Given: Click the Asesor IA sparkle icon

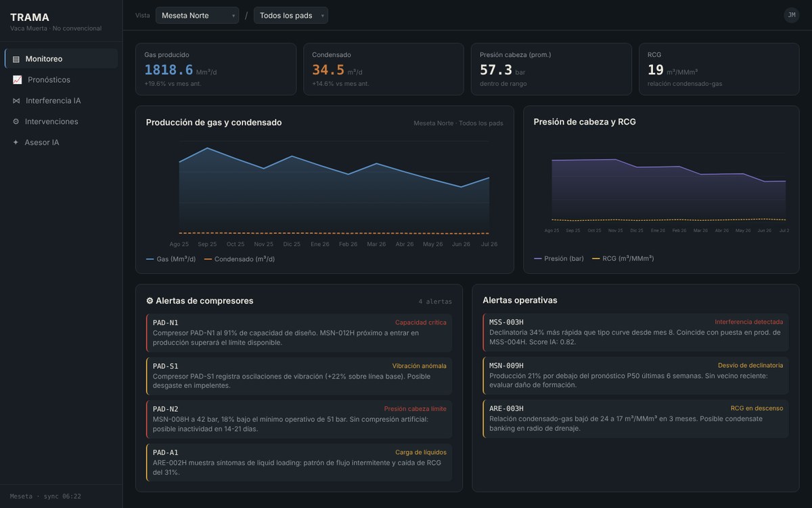Looking at the screenshot, I should pyautogui.click(x=16, y=143).
